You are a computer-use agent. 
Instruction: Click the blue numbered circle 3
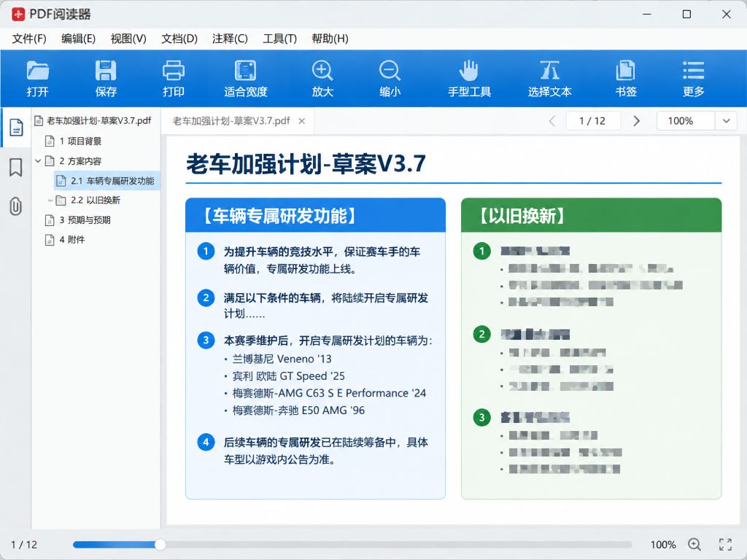(206, 341)
